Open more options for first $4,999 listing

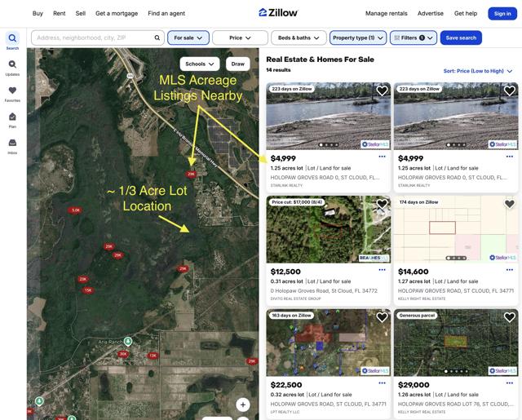tap(382, 157)
